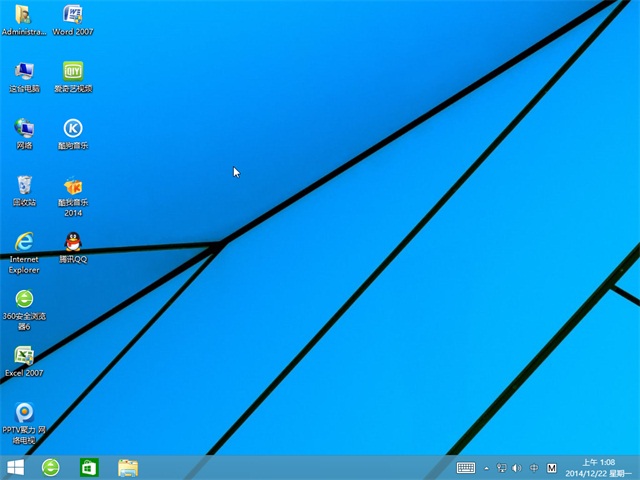640x480 pixels.
Task: Launch Excel 2007 desktop shortcut
Action: tap(24, 356)
